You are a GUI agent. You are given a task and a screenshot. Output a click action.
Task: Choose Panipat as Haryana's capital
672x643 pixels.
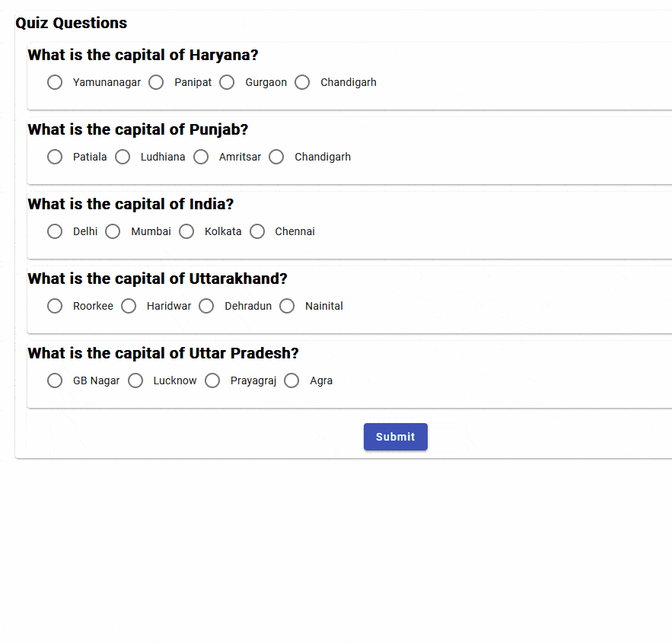point(156,82)
